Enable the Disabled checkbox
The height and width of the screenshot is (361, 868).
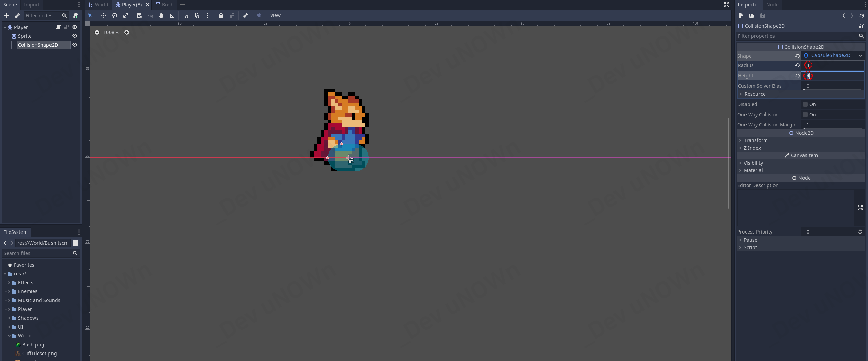pyautogui.click(x=805, y=104)
